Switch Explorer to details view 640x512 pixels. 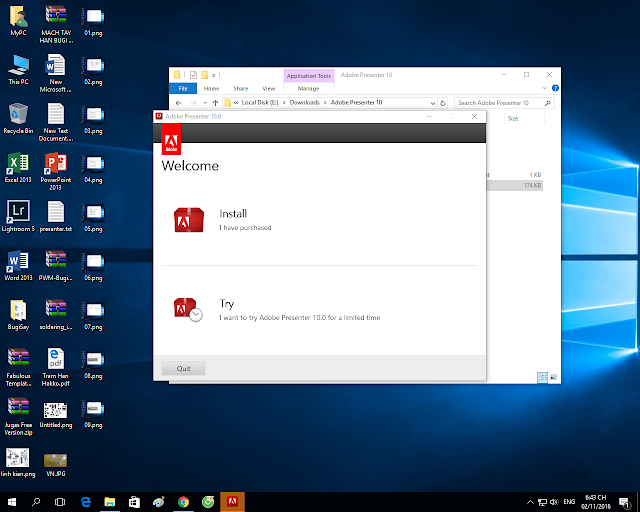(x=542, y=377)
